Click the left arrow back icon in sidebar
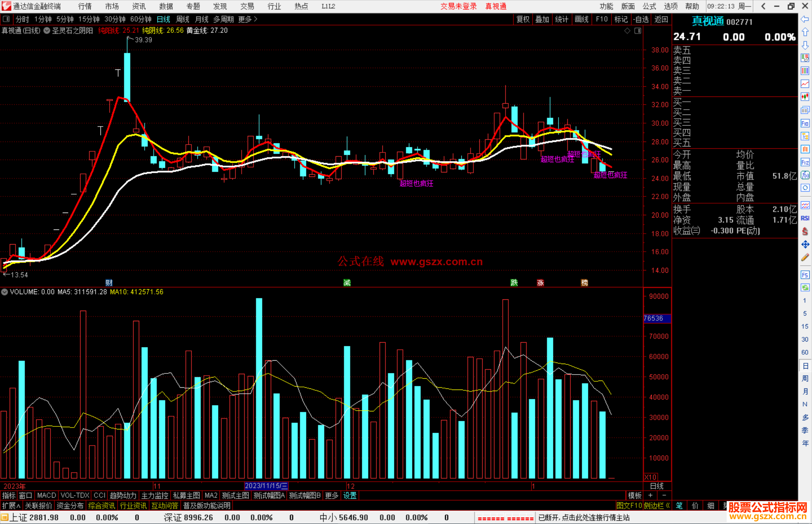 805,19
